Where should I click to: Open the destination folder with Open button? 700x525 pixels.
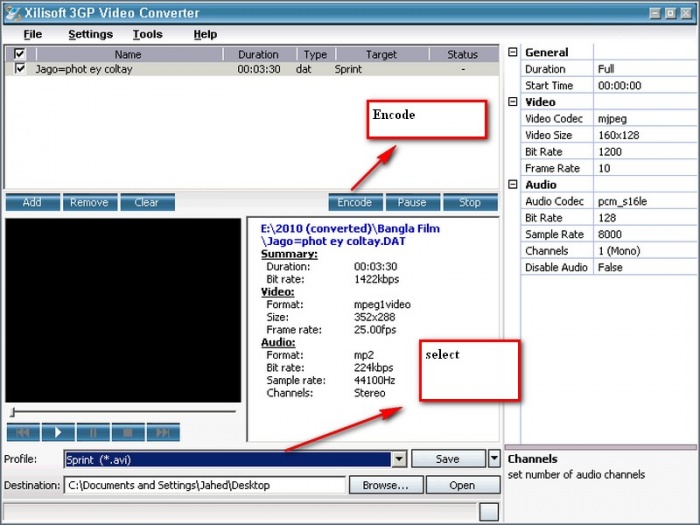click(x=463, y=485)
